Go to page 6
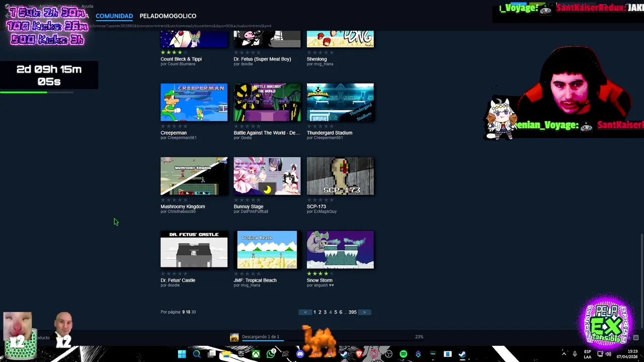Image resolution: width=644 pixels, height=362 pixels. [341, 312]
